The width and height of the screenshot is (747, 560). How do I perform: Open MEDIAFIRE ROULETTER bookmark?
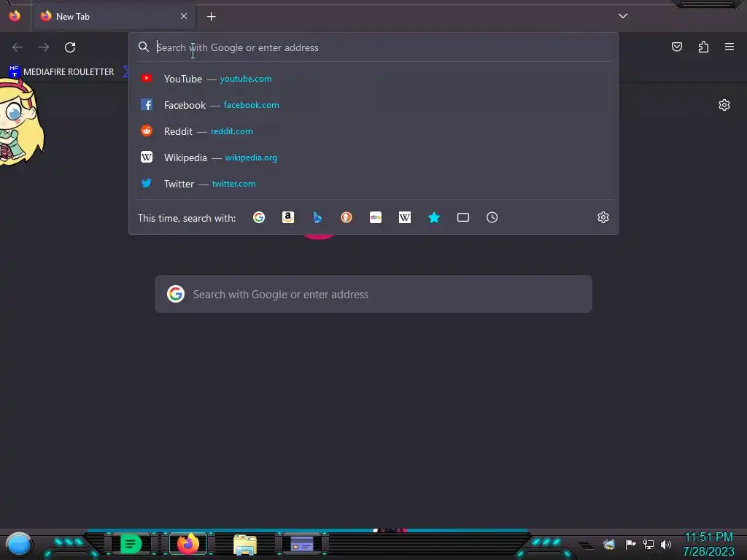[62, 72]
